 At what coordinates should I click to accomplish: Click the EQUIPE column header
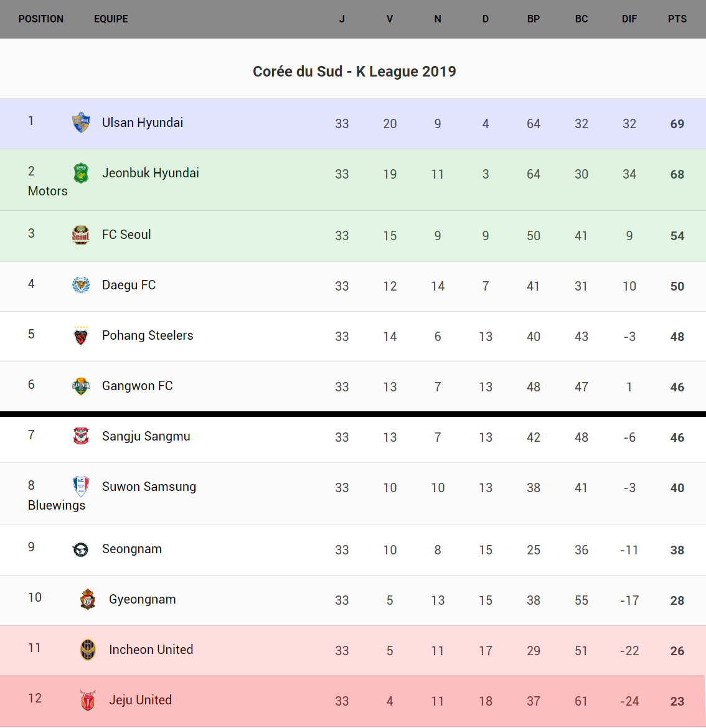pyautogui.click(x=111, y=19)
